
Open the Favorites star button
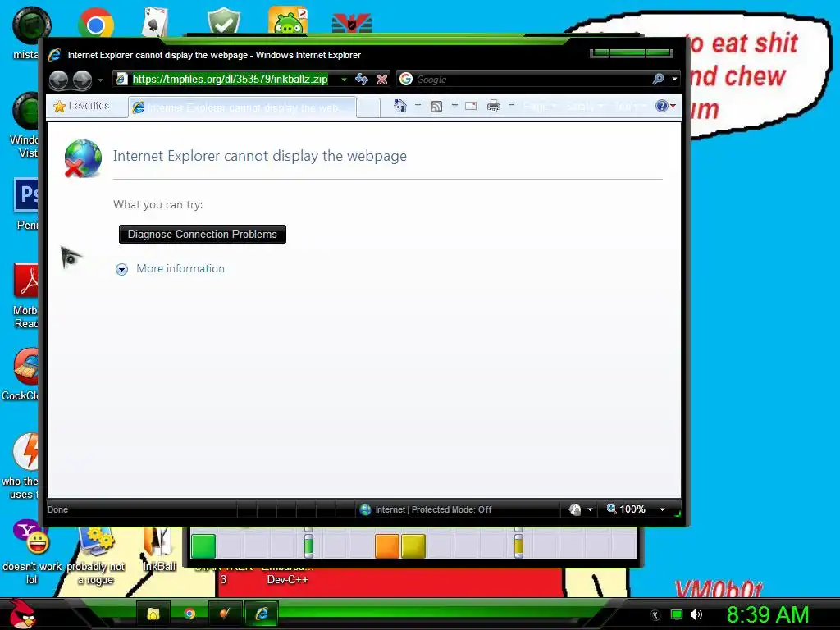82,106
